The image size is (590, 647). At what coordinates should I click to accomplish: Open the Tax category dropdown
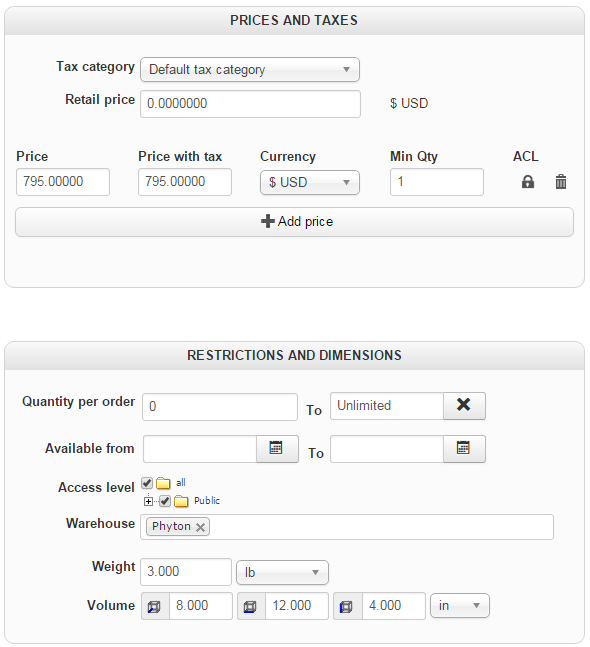click(250, 69)
